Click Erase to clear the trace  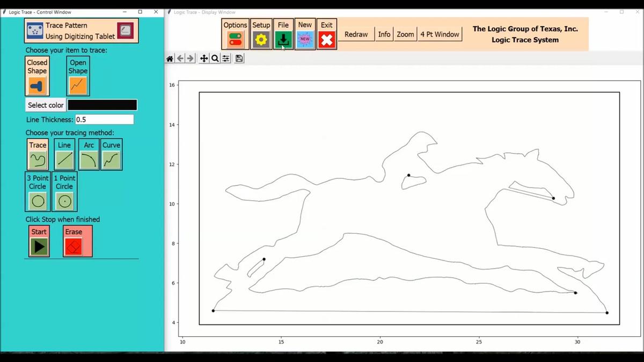click(77, 241)
